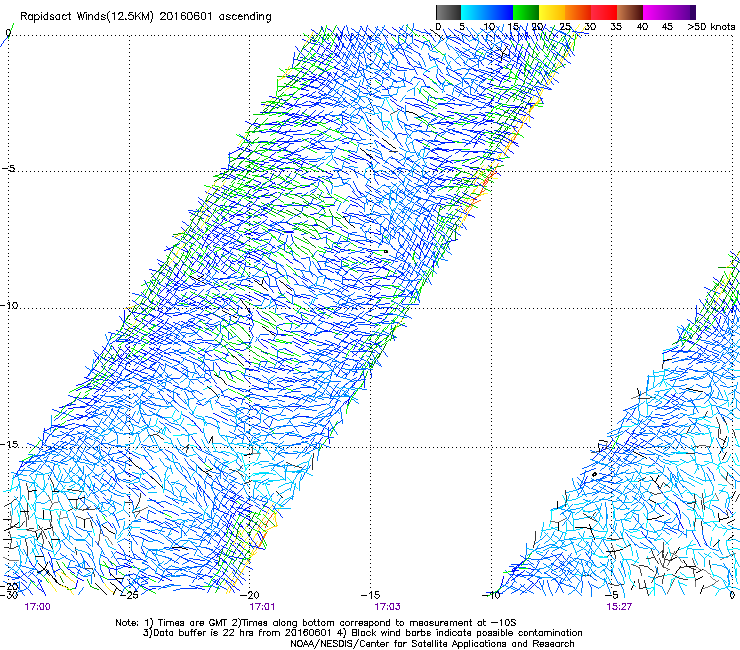740x650 pixels.
Task: Click the '40' label under the color bar
Action: 642,26
